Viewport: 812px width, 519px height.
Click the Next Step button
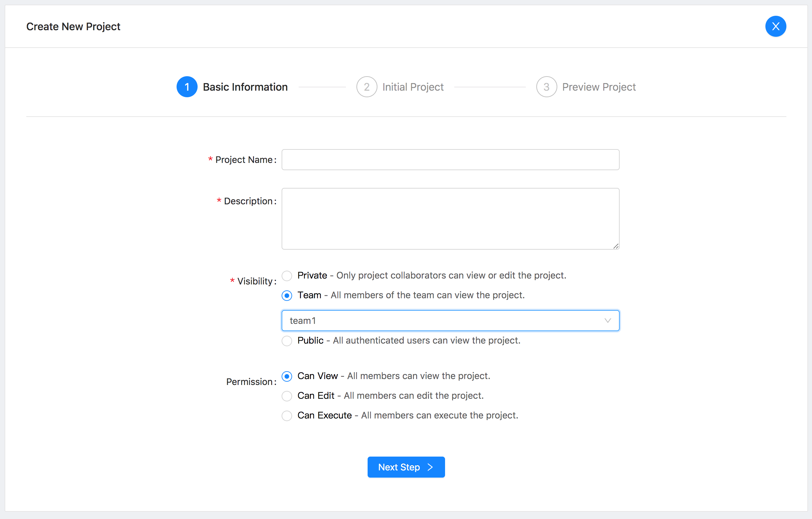[406, 467]
